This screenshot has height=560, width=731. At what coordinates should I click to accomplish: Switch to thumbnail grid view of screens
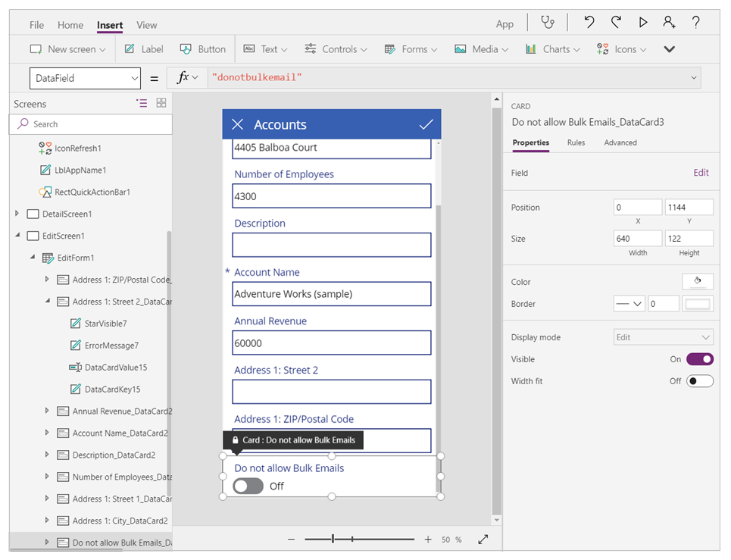click(x=161, y=103)
